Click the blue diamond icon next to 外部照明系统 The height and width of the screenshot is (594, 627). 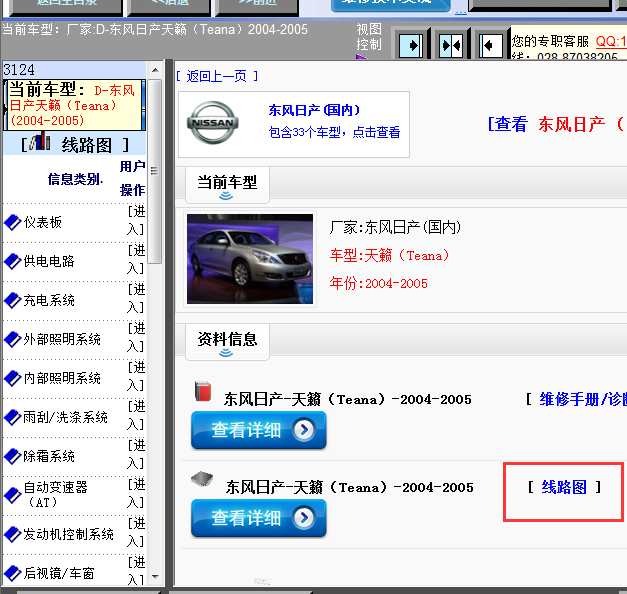12,339
